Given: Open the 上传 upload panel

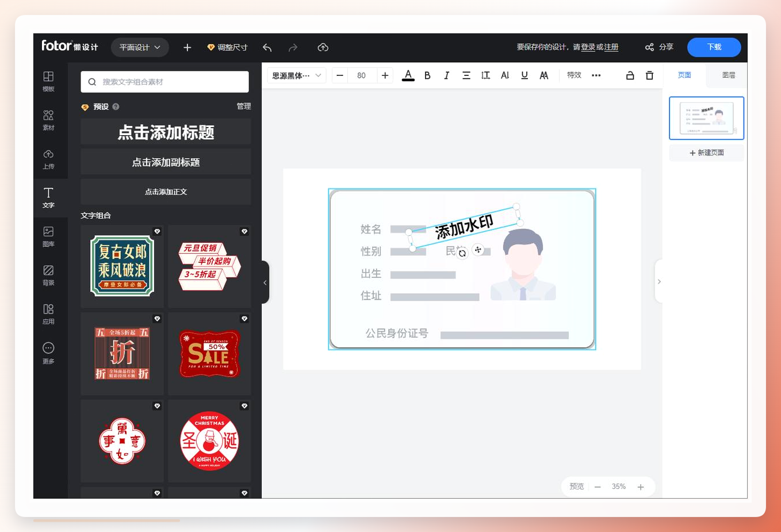Looking at the screenshot, I should point(48,159).
